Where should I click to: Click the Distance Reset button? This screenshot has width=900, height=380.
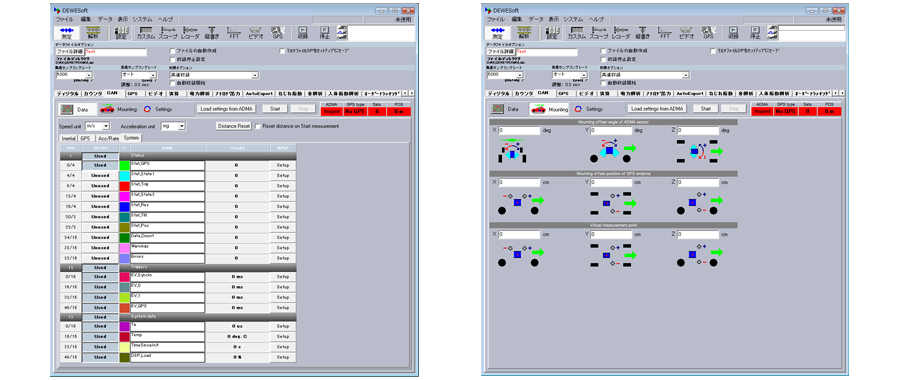click(x=234, y=126)
